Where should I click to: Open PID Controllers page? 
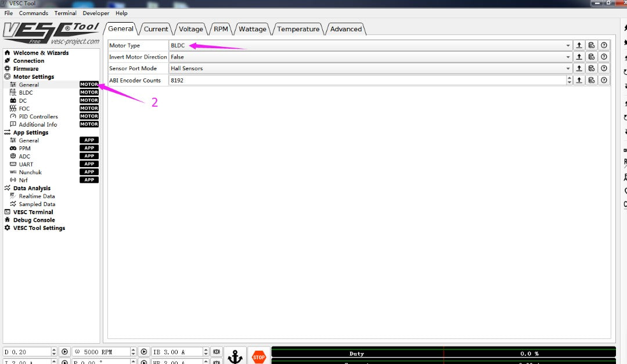38,117
